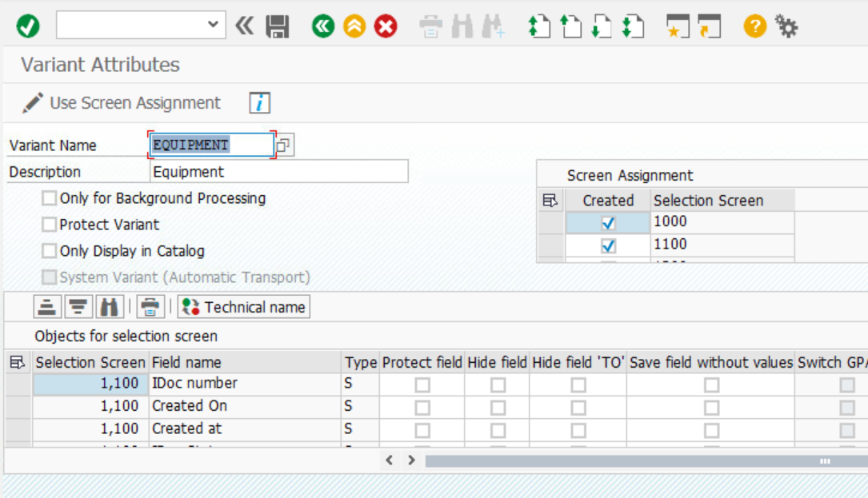Image resolution: width=868 pixels, height=498 pixels.
Task: Click the System Variant checkbox
Action: [x=50, y=277]
